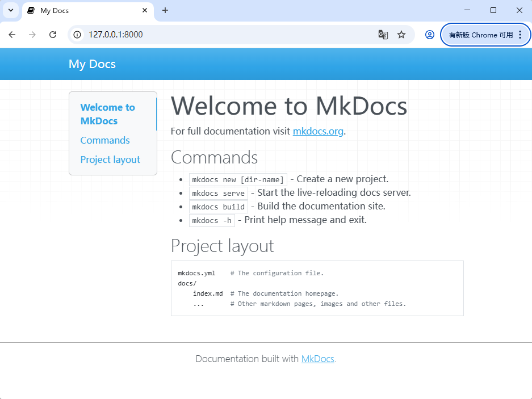The height and width of the screenshot is (399, 532).
Task: View site information via the info icon
Action: (77, 35)
